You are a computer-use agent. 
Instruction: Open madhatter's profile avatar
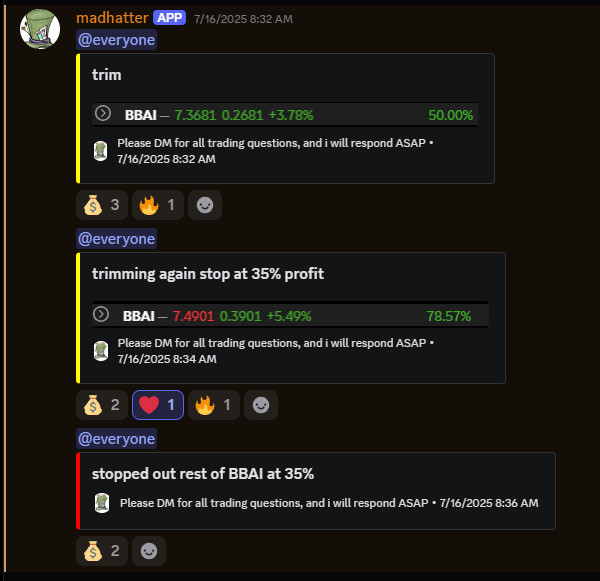pyautogui.click(x=40, y=29)
